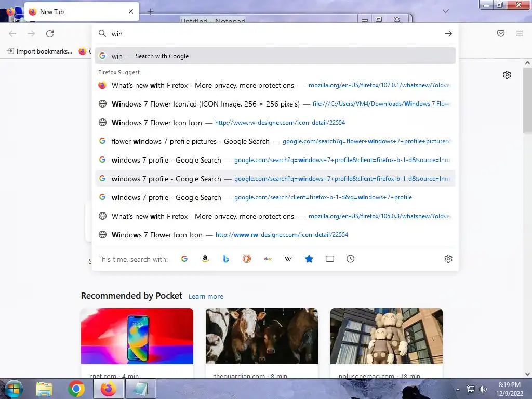The height and width of the screenshot is (399, 532).
Task: Open What's new with Firefox 105.0.3 suggestion
Action: tap(275, 216)
